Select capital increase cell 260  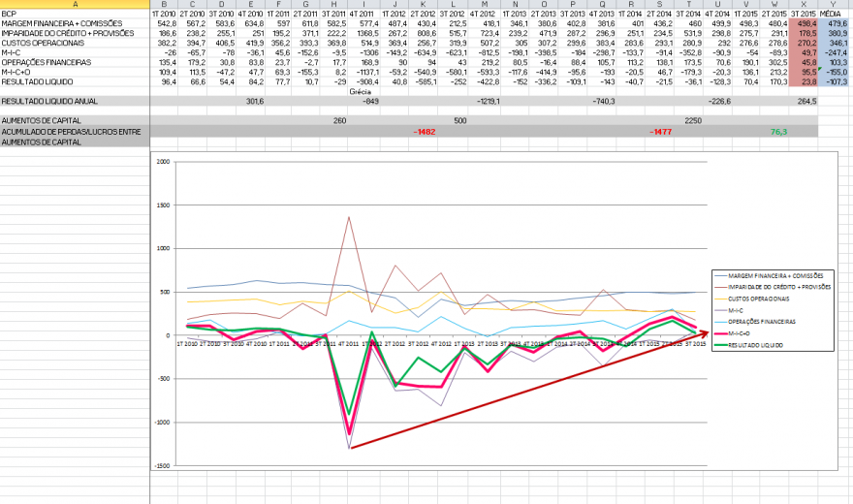coord(332,121)
